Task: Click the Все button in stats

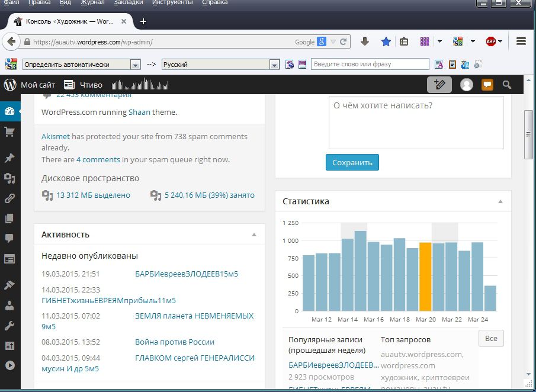Action: (491, 338)
